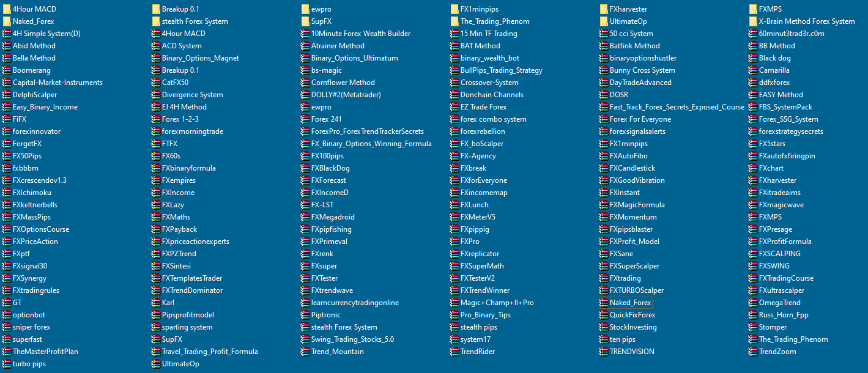Click the Bunny Cross System file name
The height and width of the screenshot is (373, 868).
pos(642,70)
